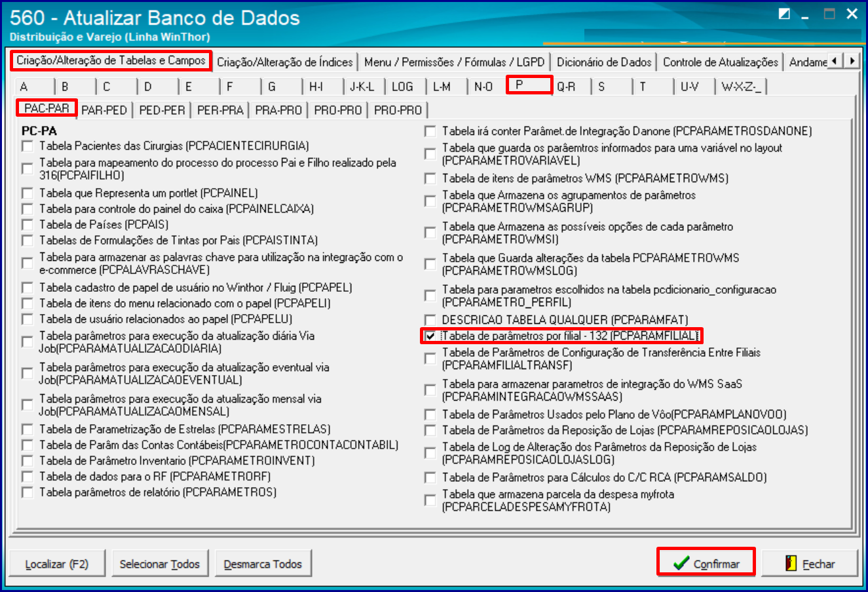Check the PCPARAMETROSDANONE integração checkbox
The height and width of the screenshot is (592, 868).
tap(430, 132)
